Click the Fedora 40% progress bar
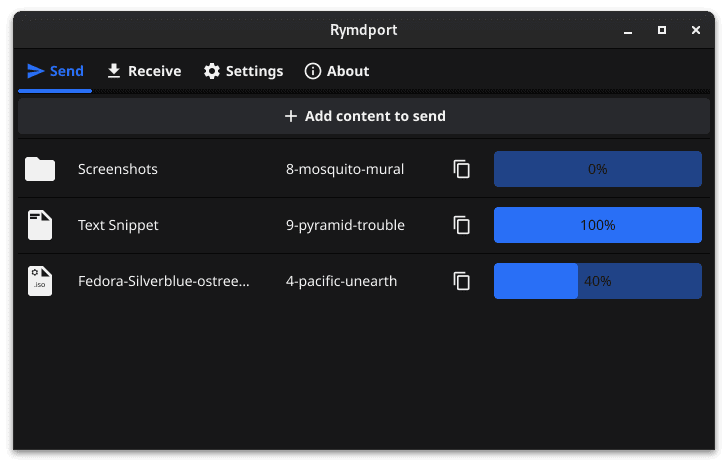This screenshot has height=466, width=728. tap(597, 281)
